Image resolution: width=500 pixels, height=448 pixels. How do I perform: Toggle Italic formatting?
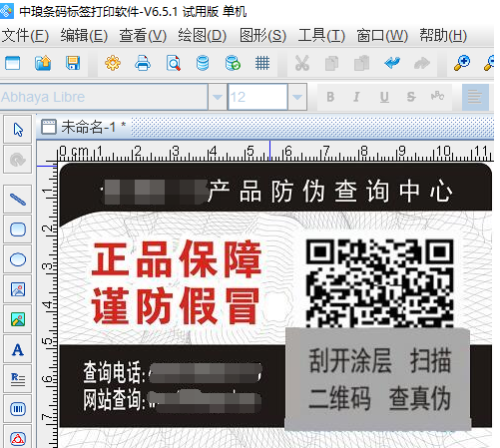[356, 97]
